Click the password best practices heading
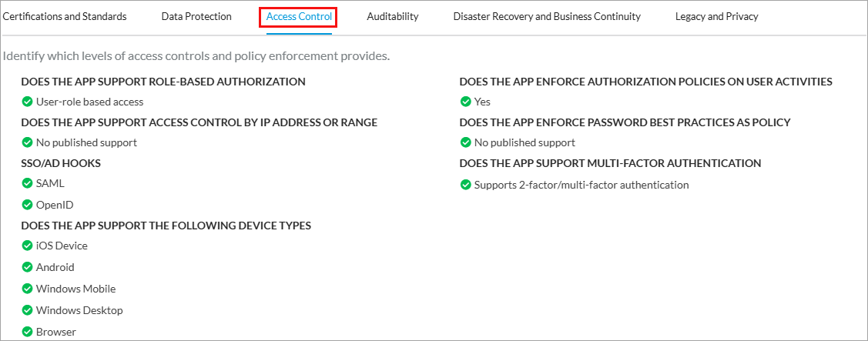Viewport: 868px width, 341px height. pos(625,122)
